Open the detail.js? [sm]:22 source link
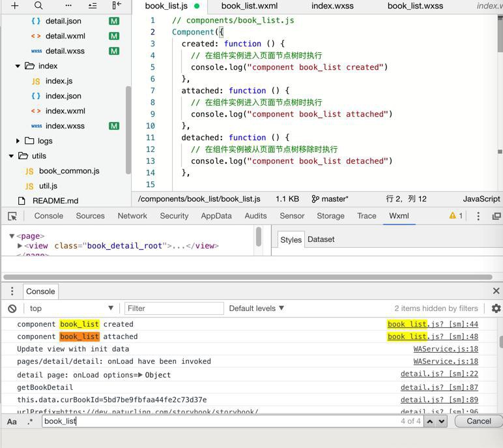The height and width of the screenshot is (448, 503). [438, 374]
